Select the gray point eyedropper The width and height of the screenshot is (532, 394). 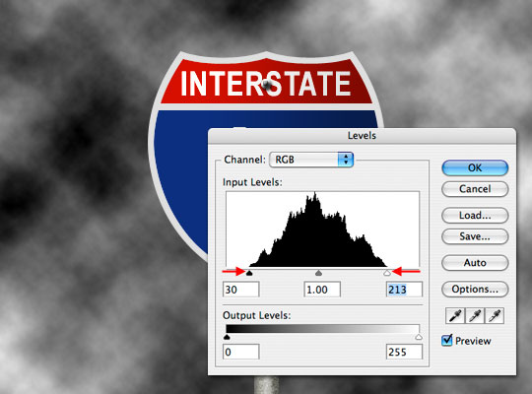coord(475,316)
